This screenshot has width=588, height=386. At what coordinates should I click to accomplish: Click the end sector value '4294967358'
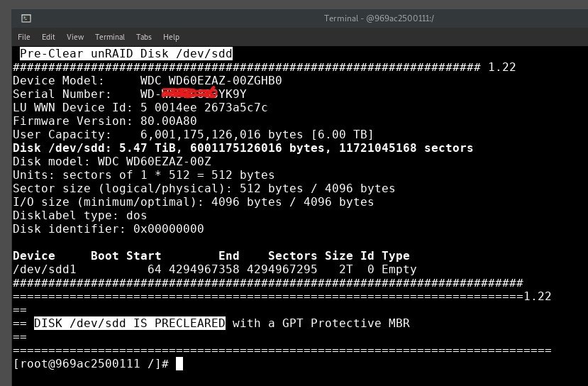coord(204,270)
